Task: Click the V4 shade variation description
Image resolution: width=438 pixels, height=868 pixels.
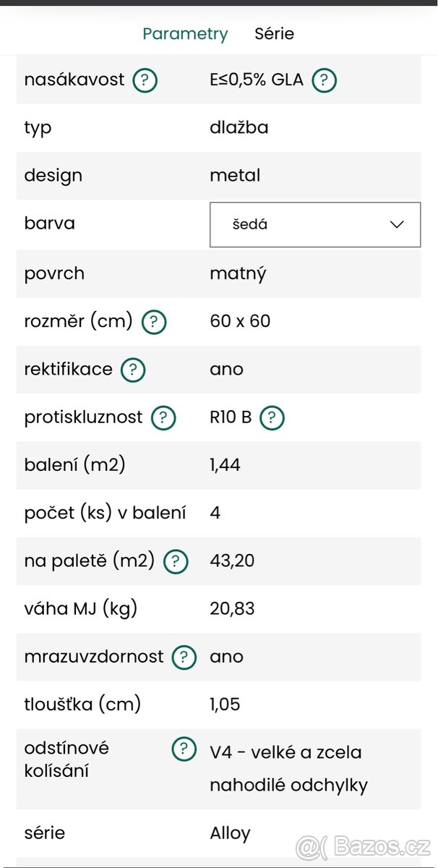Action: [288, 768]
